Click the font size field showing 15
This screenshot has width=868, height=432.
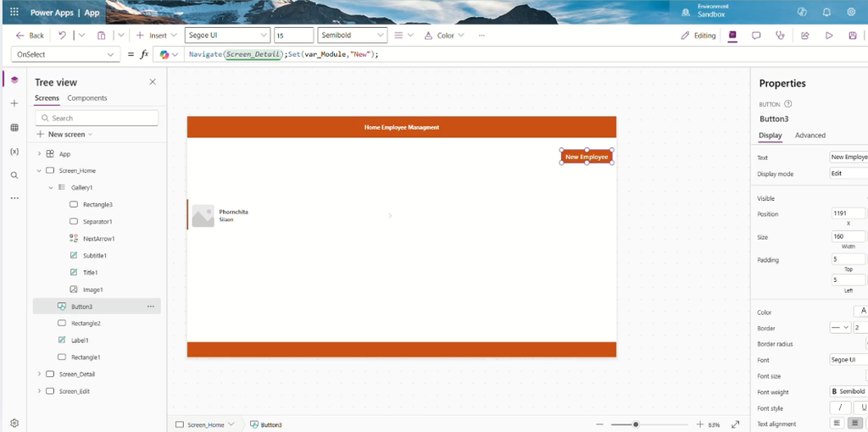click(x=293, y=36)
